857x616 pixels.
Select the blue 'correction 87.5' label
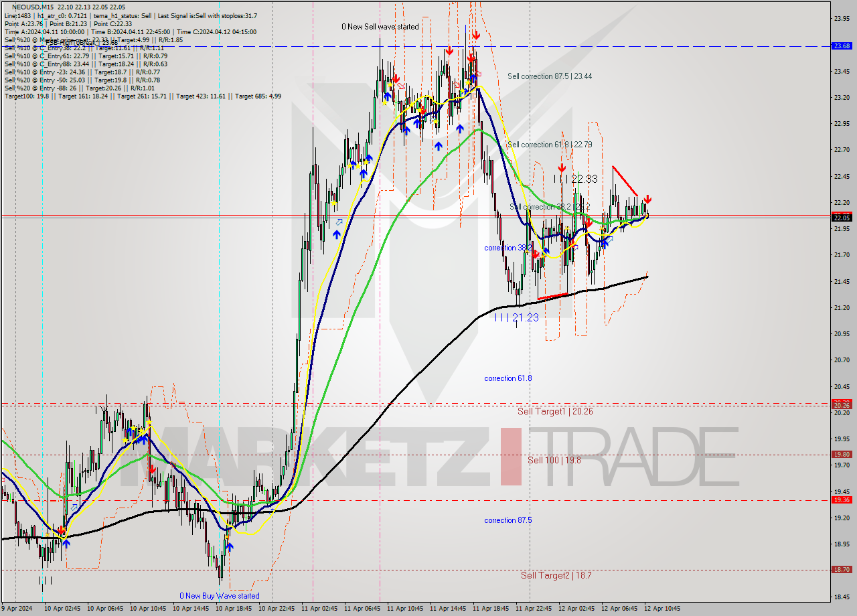tap(508, 520)
